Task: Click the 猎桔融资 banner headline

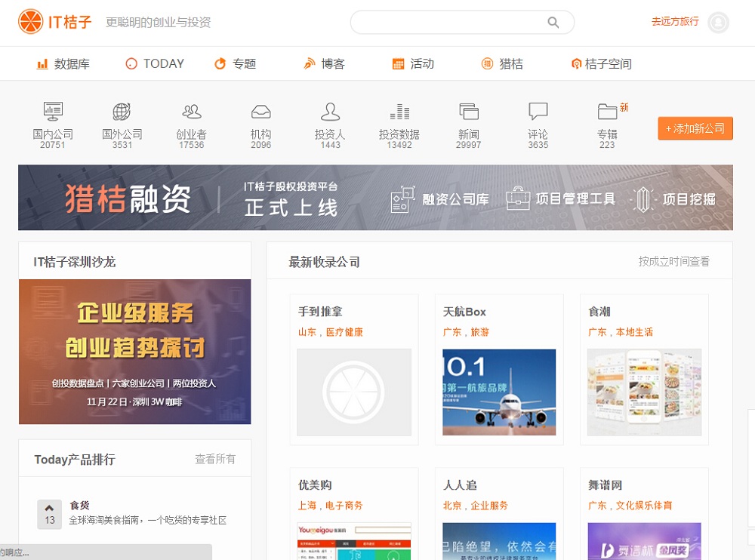Action: click(x=128, y=198)
